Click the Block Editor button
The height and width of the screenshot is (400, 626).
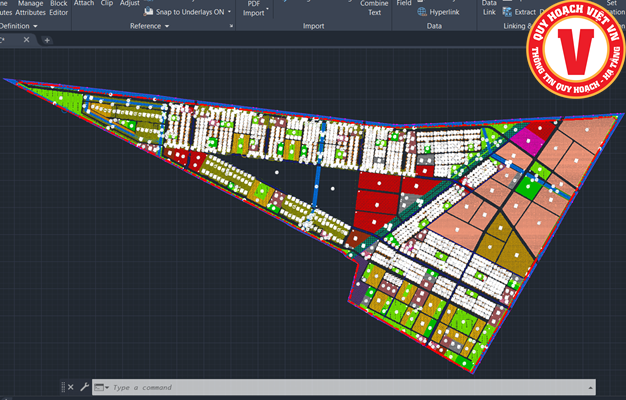[x=59, y=8]
